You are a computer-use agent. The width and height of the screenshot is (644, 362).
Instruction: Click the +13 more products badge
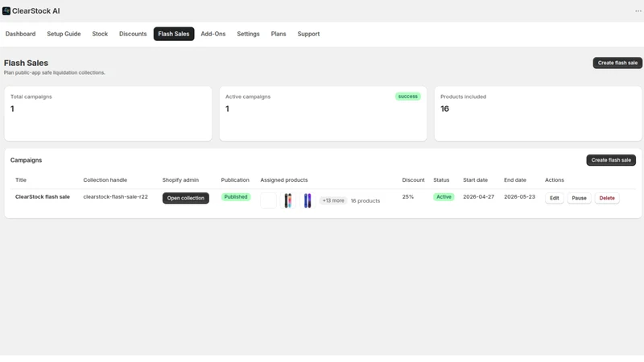(333, 200)
